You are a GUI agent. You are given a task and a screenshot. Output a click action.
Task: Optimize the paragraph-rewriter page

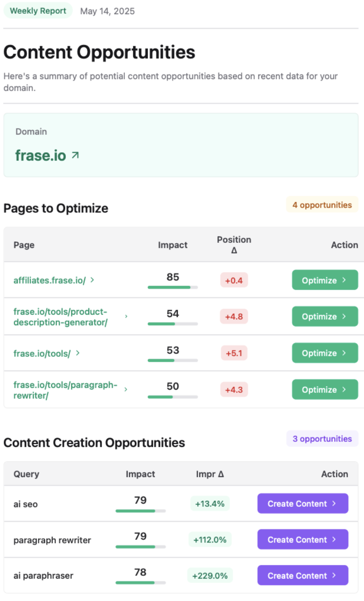[x=325, y=390]
